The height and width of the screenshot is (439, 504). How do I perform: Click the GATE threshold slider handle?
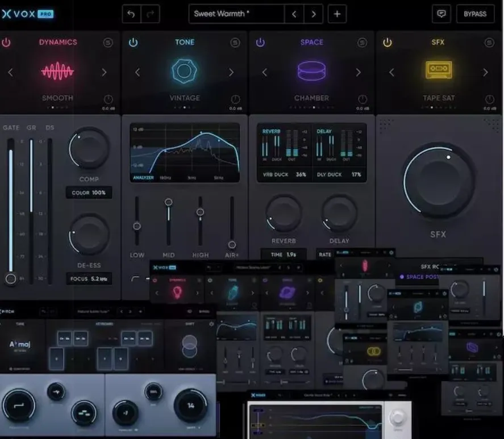11,279
